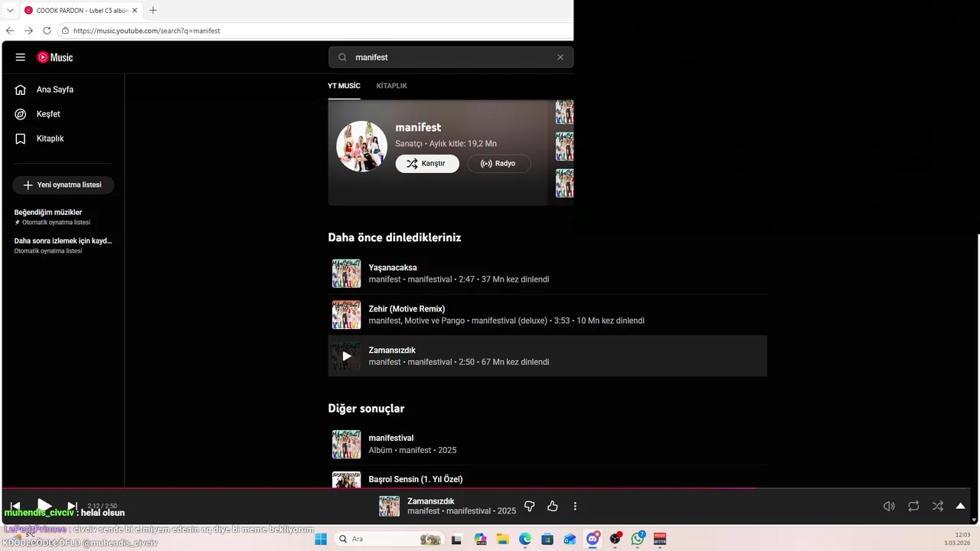The height and width of the screenshot is (551, 980).
Task: Open the browser tab search dropdown
Action: click(x=10, y=11)
